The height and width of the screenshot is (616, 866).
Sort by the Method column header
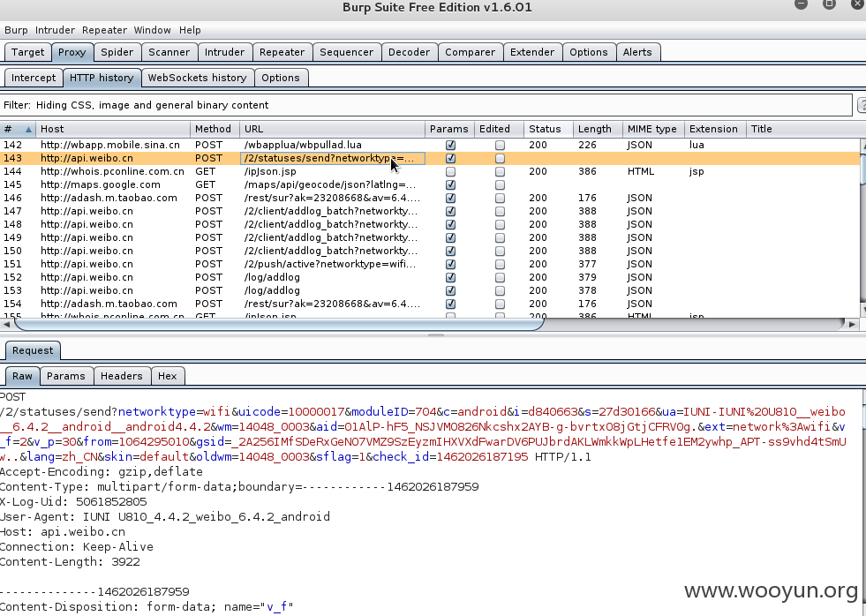(x=215, y=129)
